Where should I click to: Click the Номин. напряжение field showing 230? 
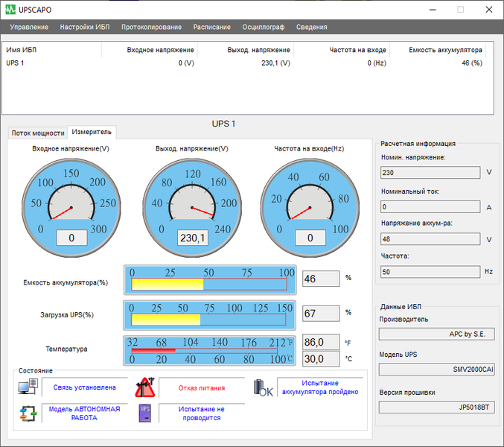pos(430,172)
